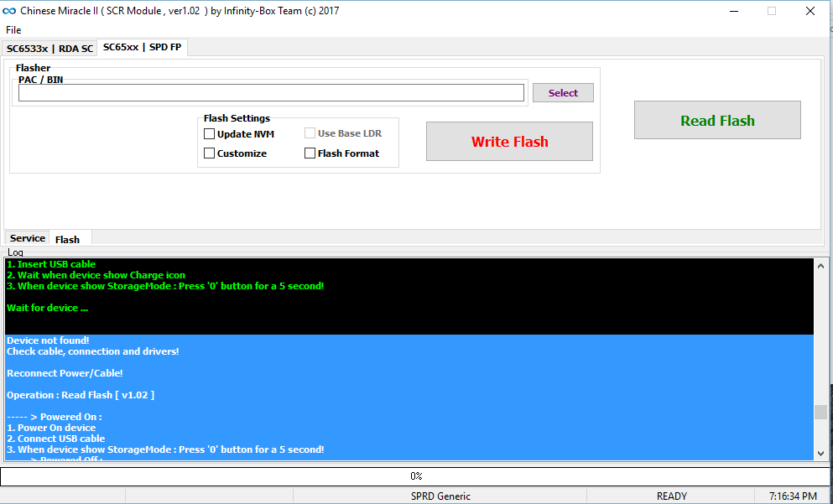Select the SC65xx | SPD FP tab

pos(143,47)
